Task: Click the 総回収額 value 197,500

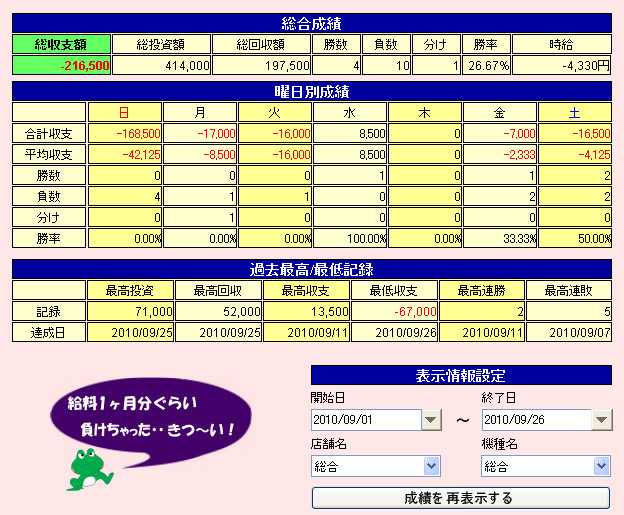Action: pyautogui.click(x=261, y=65)
